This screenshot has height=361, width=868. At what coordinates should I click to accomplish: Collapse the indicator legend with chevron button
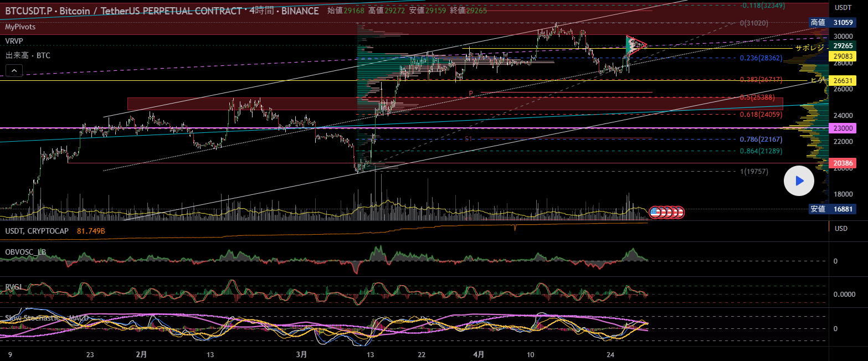pyautogui.click(x=14, y=70)
